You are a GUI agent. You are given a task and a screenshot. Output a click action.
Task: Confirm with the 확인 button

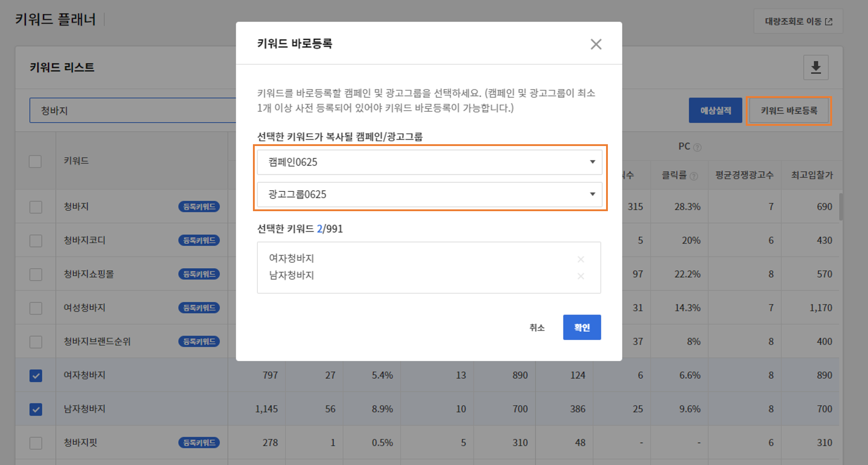point(582,327)
